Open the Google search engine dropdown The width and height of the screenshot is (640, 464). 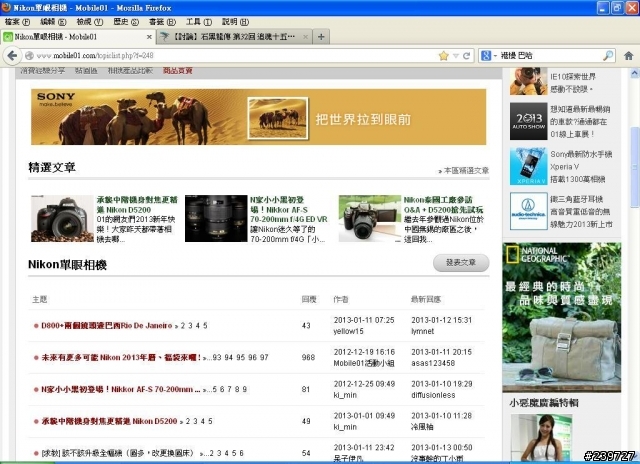[489, 56]
